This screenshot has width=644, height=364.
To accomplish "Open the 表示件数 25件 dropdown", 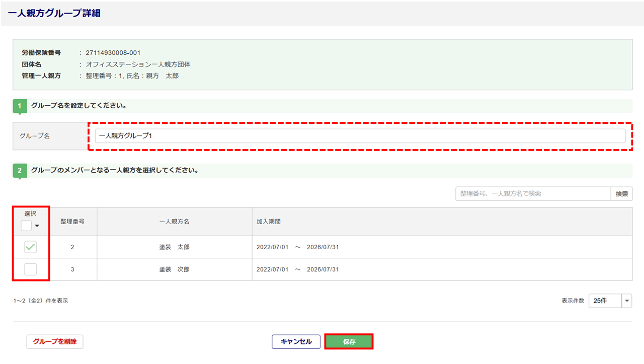I will pos(605,301).
